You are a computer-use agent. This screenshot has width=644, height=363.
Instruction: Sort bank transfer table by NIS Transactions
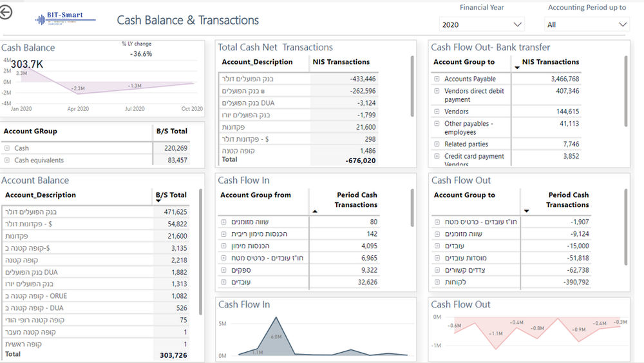[551, 62]
